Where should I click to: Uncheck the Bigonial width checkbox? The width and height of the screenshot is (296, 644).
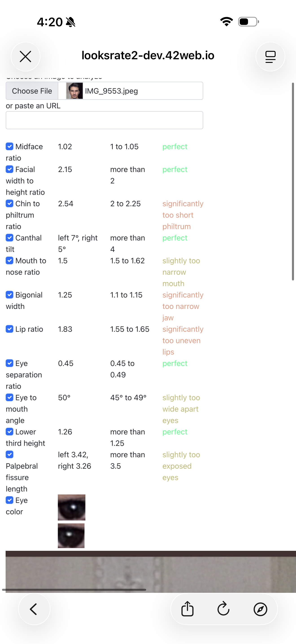[x=9, y=295]
